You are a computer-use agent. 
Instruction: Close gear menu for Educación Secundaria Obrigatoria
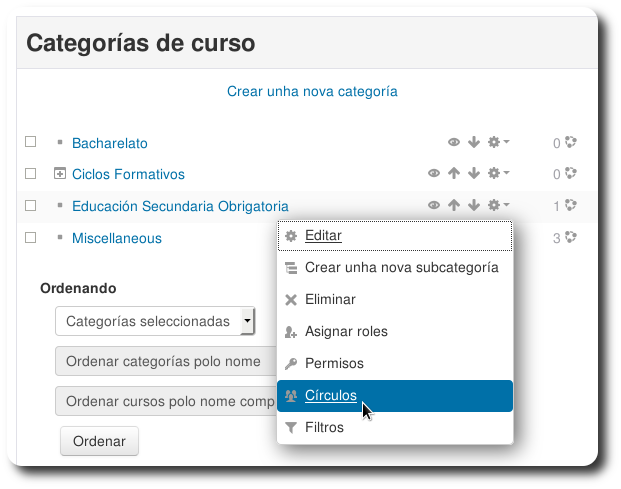[x=498, y=205]
